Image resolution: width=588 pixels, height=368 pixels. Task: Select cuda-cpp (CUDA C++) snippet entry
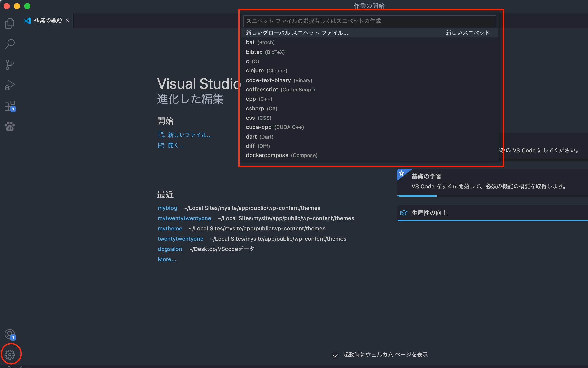coord(369,127)
